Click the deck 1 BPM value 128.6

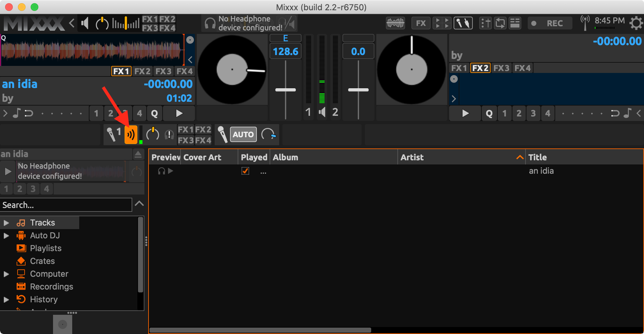point(286,52)
